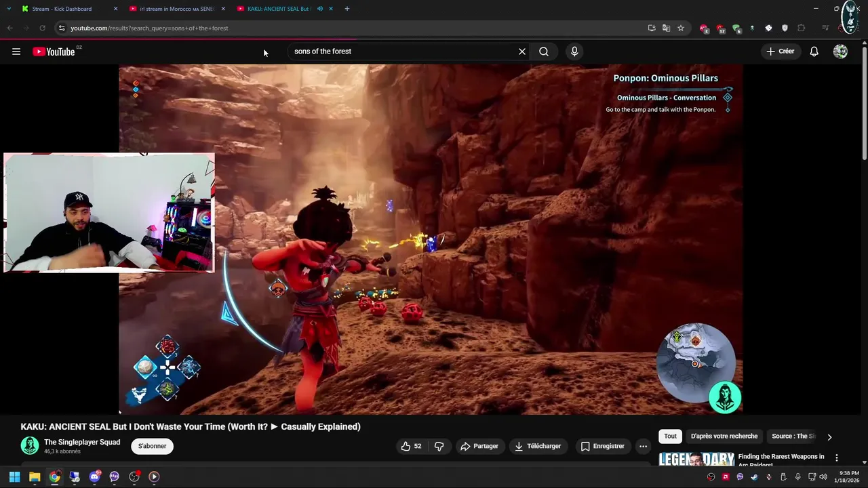
Task: Select the D'après votre recherche chip
Action: coord(724,436)
